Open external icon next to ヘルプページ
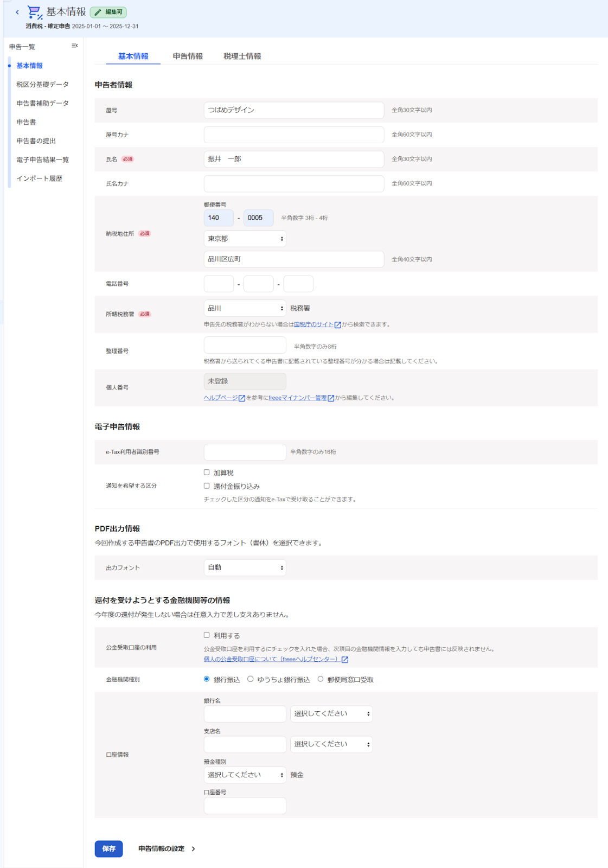Image resolution: width=608 pixels, height=868 pixels. (242, 398)
